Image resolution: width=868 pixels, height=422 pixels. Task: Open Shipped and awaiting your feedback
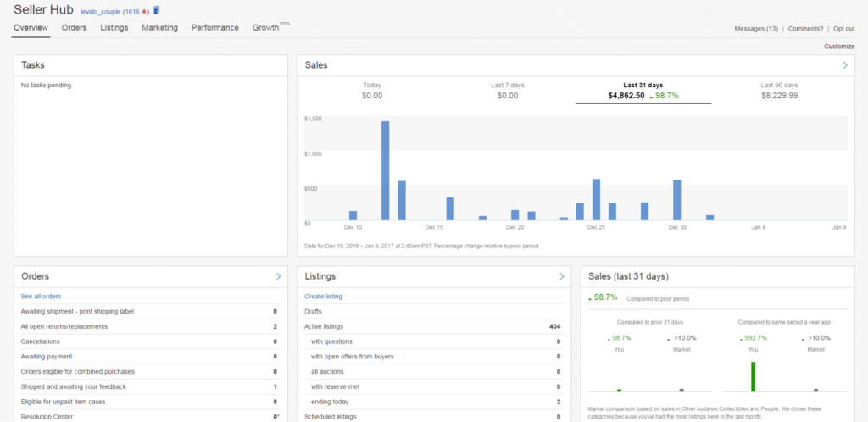tap(149, 386)
